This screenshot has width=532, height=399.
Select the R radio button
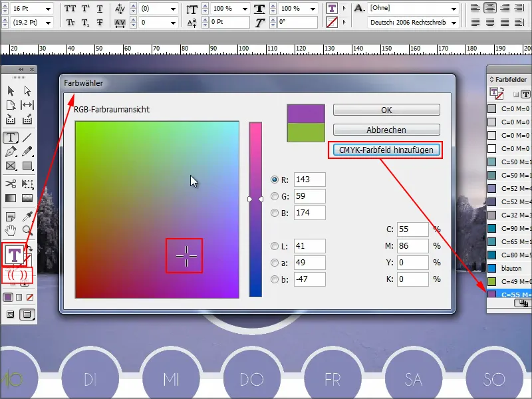coord(275,180)
